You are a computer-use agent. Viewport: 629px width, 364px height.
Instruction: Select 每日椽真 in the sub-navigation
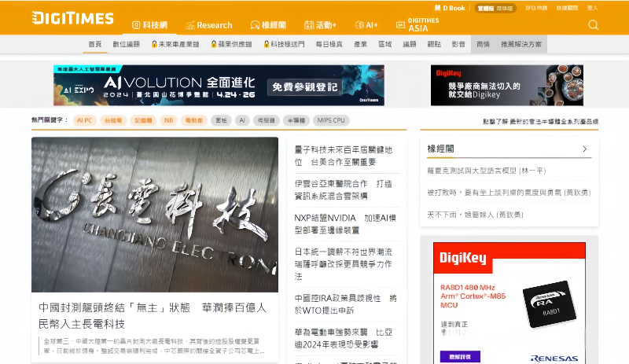[x=329, y=44]
